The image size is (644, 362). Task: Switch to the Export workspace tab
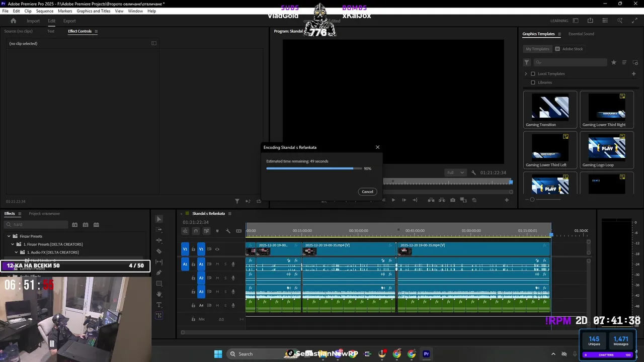pyautogui.click(x=69, y=21)
